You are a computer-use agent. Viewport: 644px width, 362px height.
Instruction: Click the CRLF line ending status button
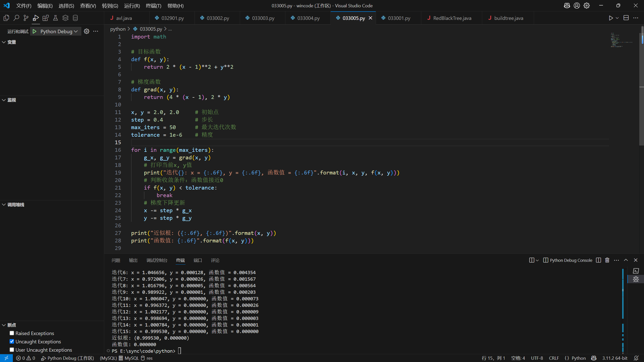(554, 358)
